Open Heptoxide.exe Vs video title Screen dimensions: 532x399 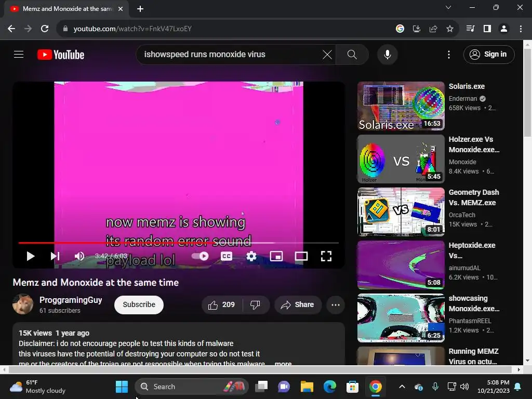coord(472,250)
